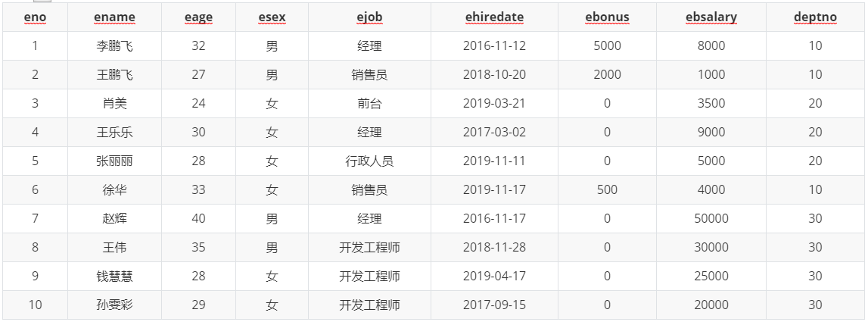This screenshot has width=868, height=322.
Task: Click the deptno column header
Action: point(816,17)
